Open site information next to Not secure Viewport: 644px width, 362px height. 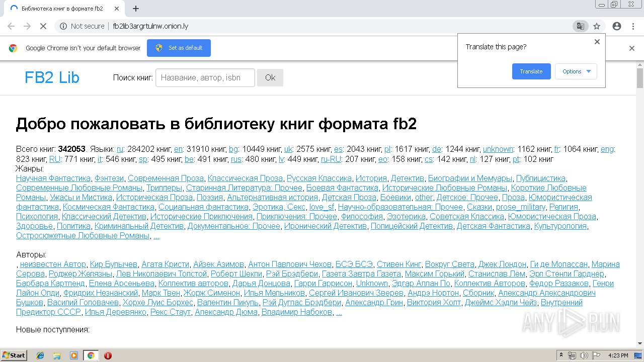(x=63, y=26)
